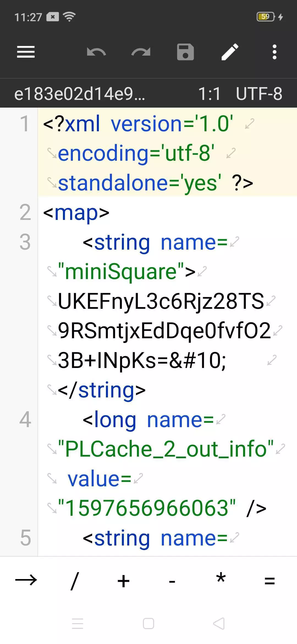Tap the 1:1 cursor position indicator
Screen dimensions: 297x644
[210, 94]
